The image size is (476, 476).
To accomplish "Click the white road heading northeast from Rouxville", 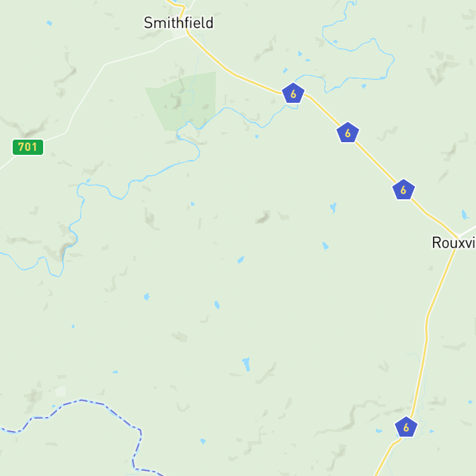I will [468, 230].
